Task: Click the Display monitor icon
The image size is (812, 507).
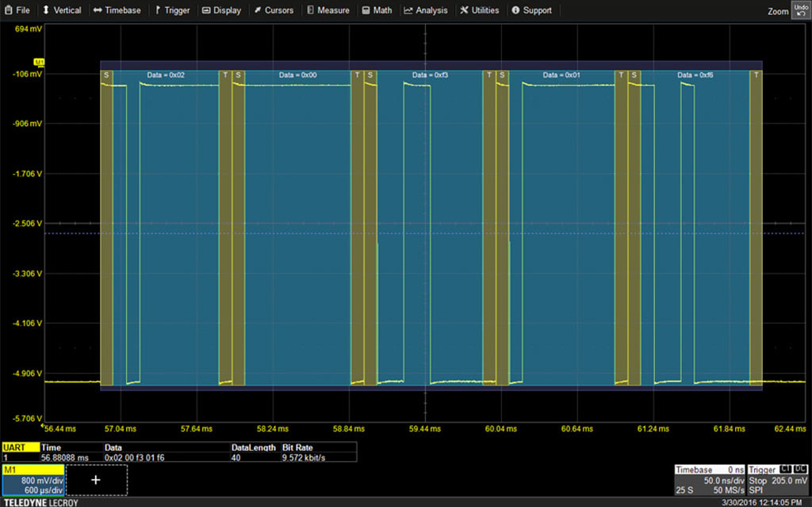Action: coord(205,10)
